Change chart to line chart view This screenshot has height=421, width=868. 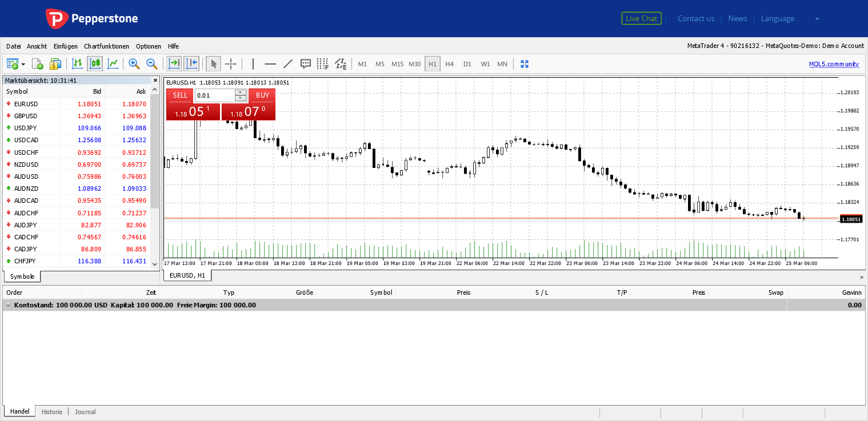click(113, 63)
